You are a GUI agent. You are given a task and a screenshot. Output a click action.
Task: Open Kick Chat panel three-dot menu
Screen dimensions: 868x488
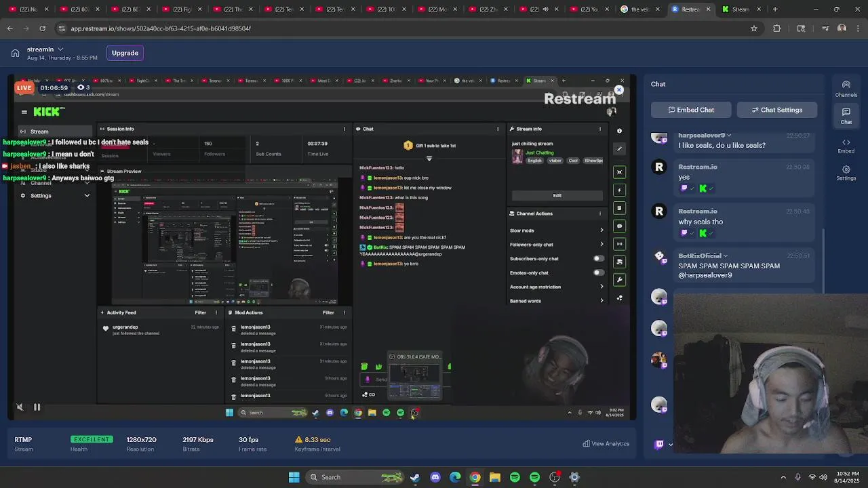[498, 129]
